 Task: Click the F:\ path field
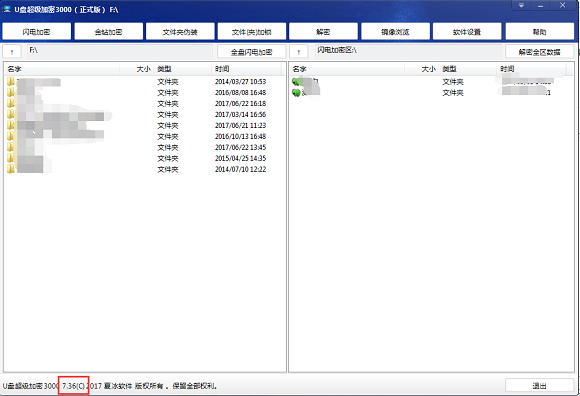coord(120,51)
